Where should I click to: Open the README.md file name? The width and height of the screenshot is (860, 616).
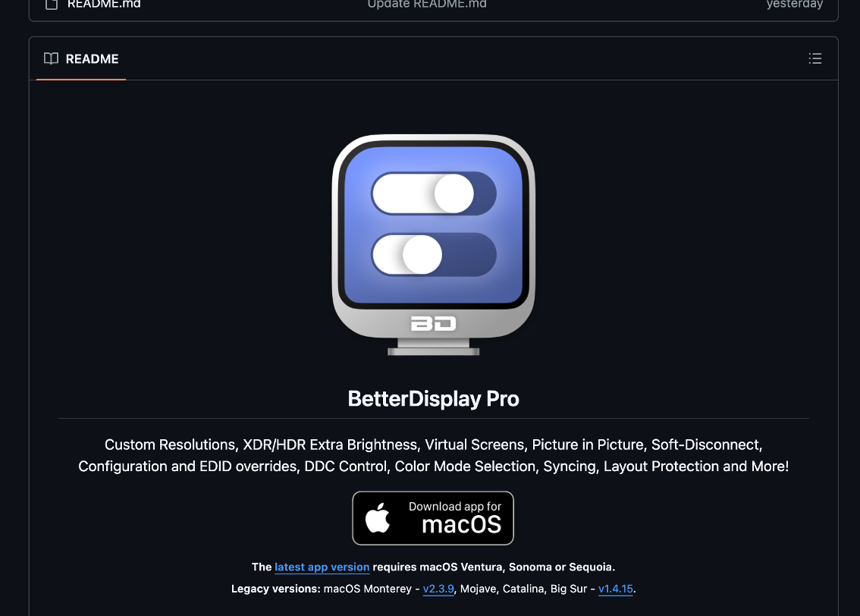tap(104, 5)
